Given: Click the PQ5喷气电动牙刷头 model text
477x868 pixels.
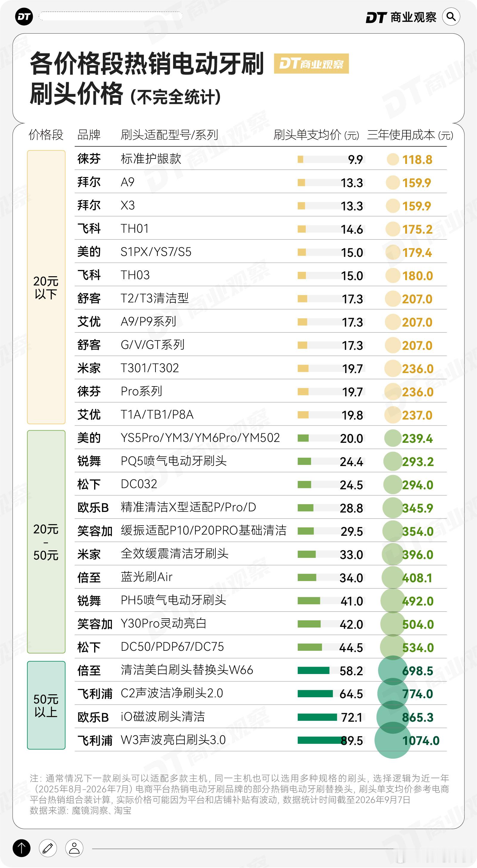Looking at the screenshot, I should pyautogui.click(x=173, y=461).
